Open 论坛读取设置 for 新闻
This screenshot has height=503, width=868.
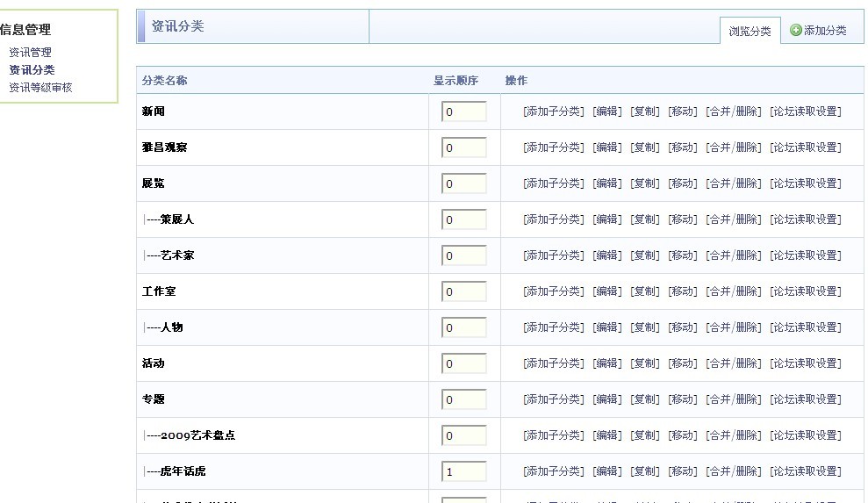pos(806,111)
